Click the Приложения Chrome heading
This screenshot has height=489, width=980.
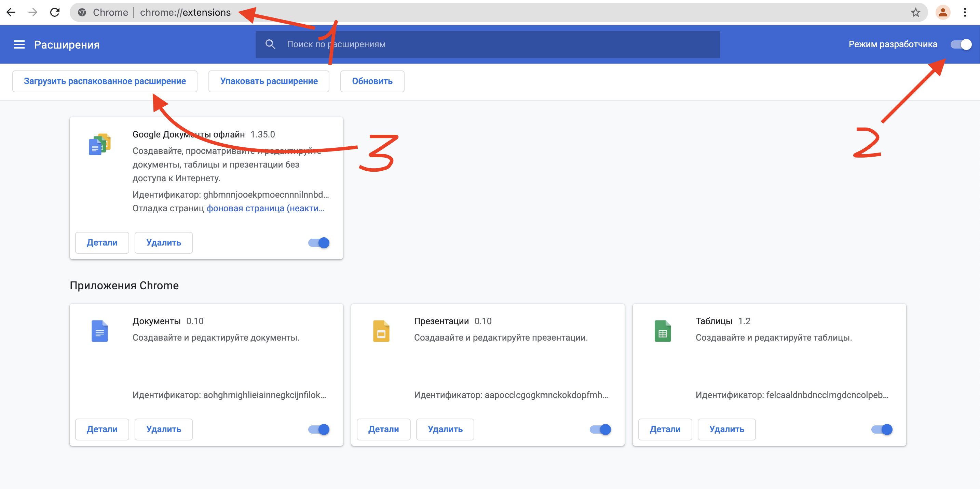[x=124, y=286]
